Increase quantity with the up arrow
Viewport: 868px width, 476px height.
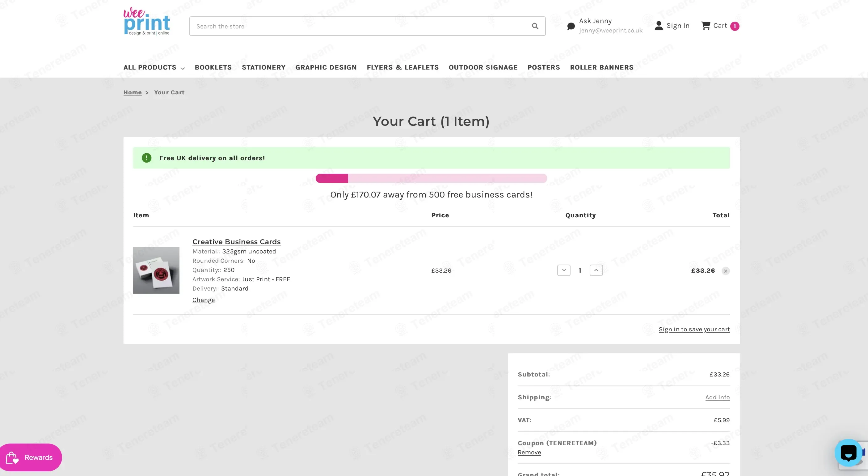596,270
